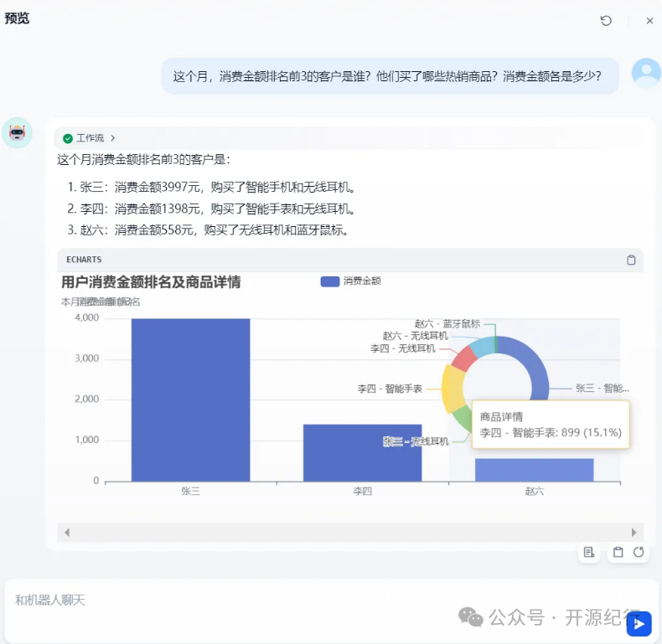Click the user question message bubble

pyautogui.click(x=390, y=76)
